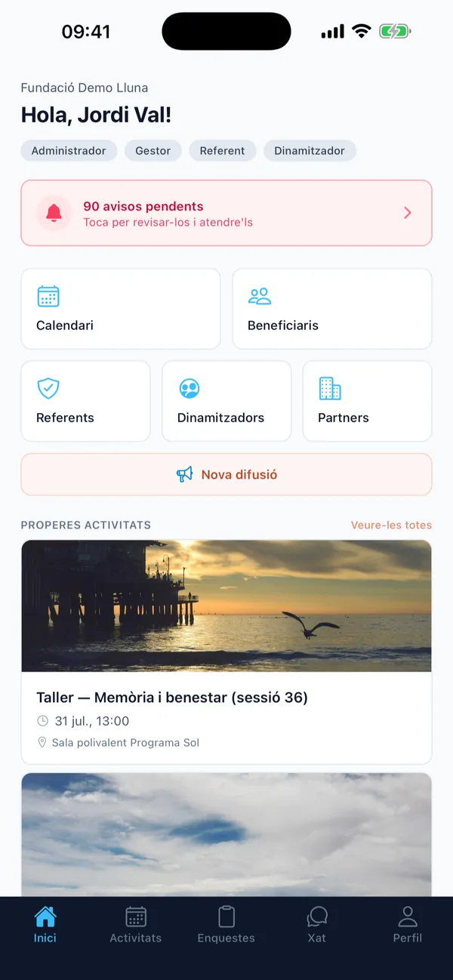This screenshot has width=453, height=980.
Task: Open the cloudy sky activity photo
Action: coord(226,834)
